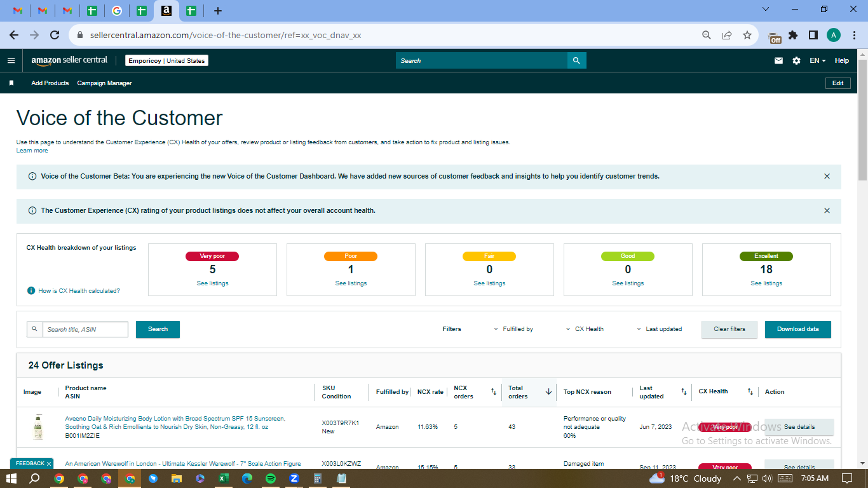Switch to the first Gmail browser tab
868x488 pixels.
[x=18, y=11]
